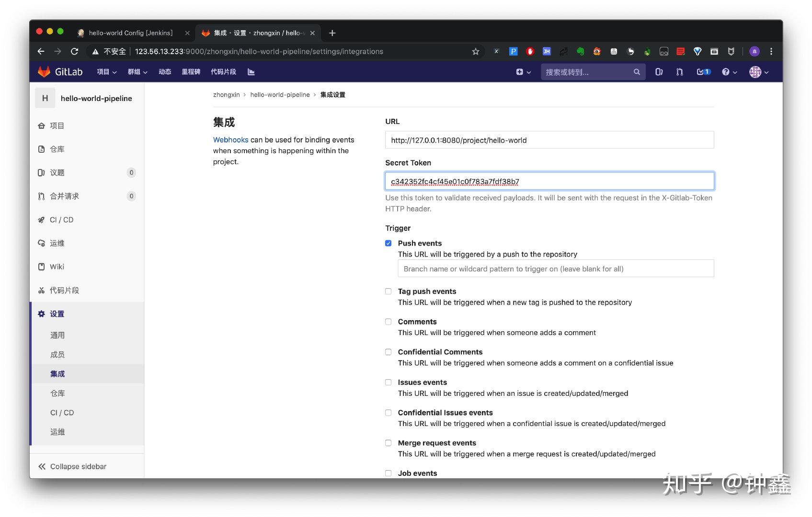Screen dimensions: 812x517
Task: Open the help question-mark dropdown
Action: pyautogui.click(x=729, y=72)
